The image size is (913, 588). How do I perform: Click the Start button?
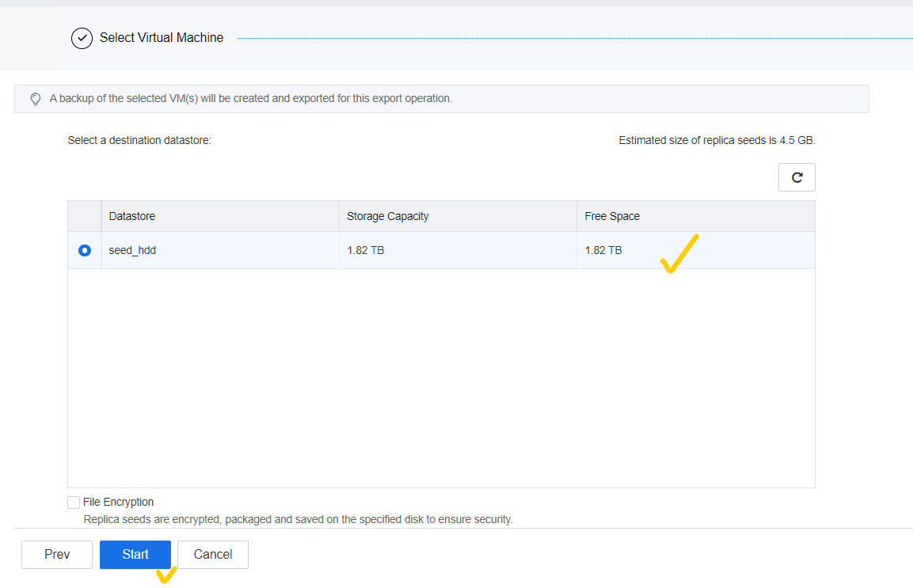tap(135, 554)
